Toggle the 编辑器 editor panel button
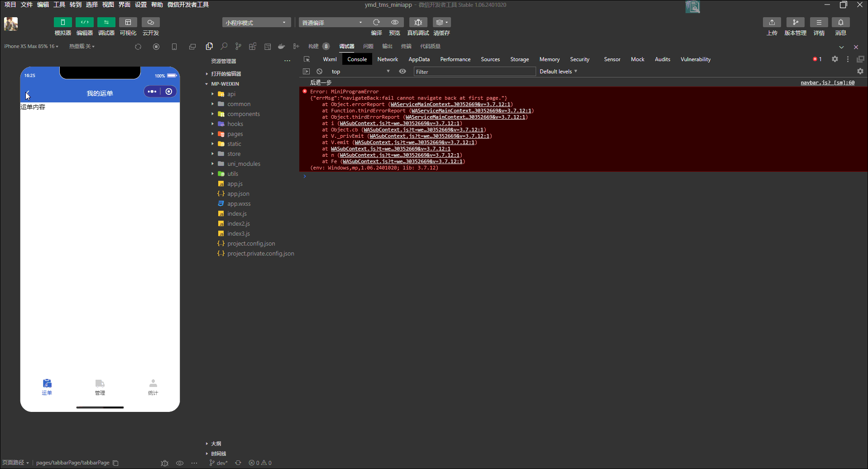Viewport: 868px width, 469px height. (x=85, y=22)
